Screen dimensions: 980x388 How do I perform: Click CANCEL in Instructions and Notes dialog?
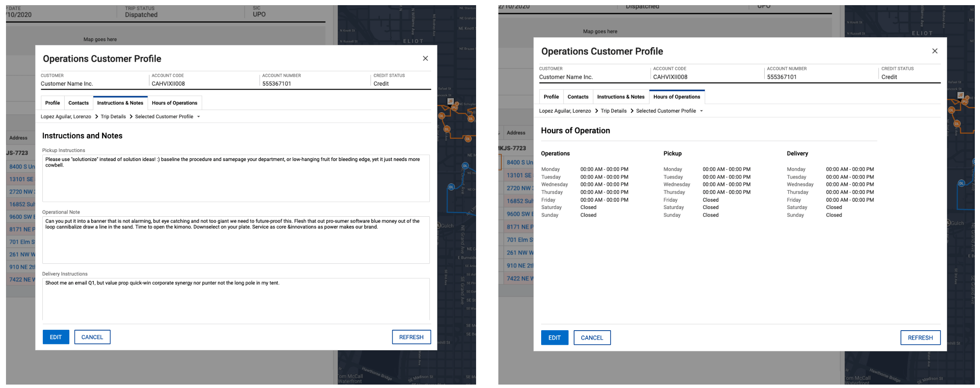click(x=92, y=337)
